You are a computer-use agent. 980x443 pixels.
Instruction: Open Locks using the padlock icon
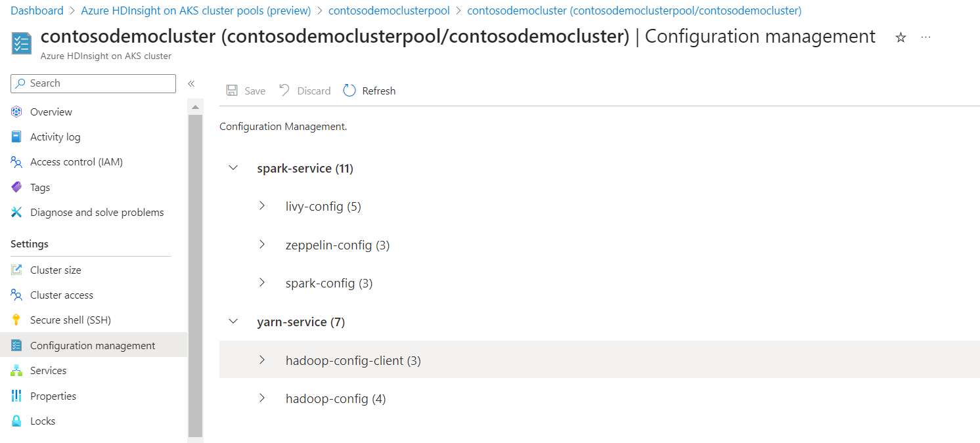16,421
